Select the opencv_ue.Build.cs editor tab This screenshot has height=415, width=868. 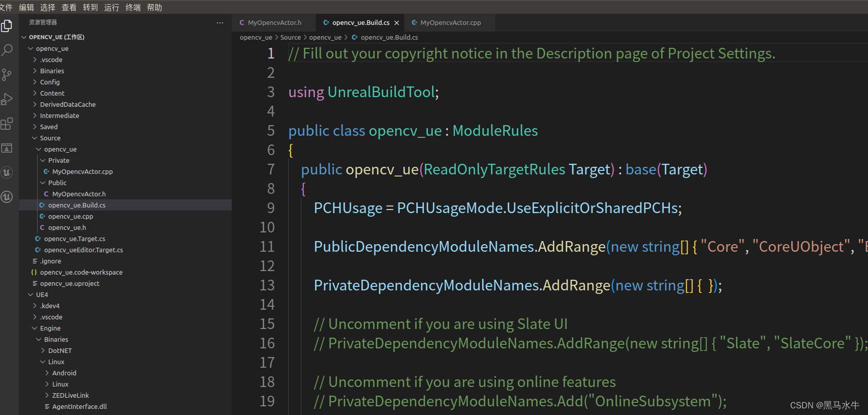[x=360, y=23]
